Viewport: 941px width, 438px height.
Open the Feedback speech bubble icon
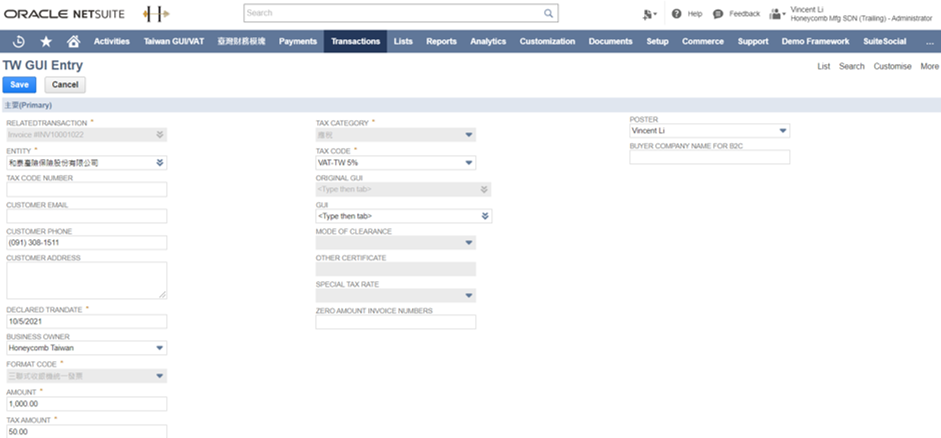pyautogui.click(x=718, y=13)
